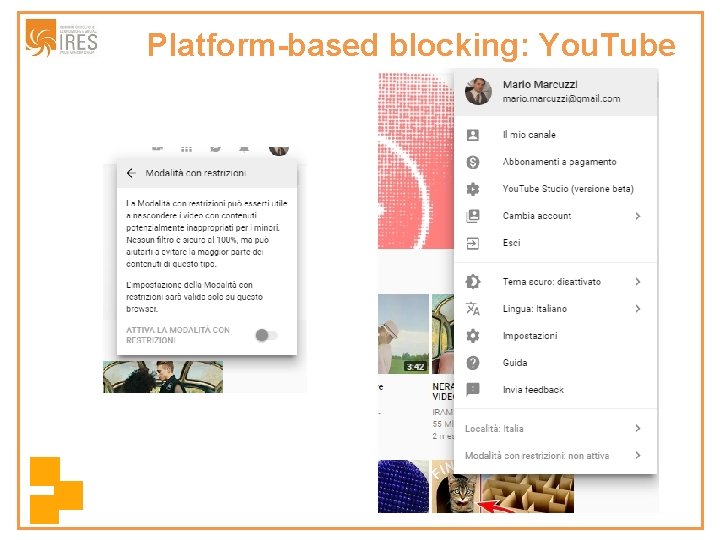The image size is (720, 540).
Task: Expand the Modalità con restrizioni chevron
Action: (638, 455)
